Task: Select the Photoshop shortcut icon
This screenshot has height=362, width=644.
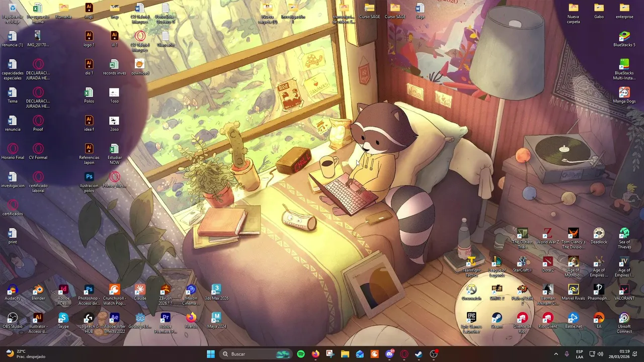Action: 89,295
